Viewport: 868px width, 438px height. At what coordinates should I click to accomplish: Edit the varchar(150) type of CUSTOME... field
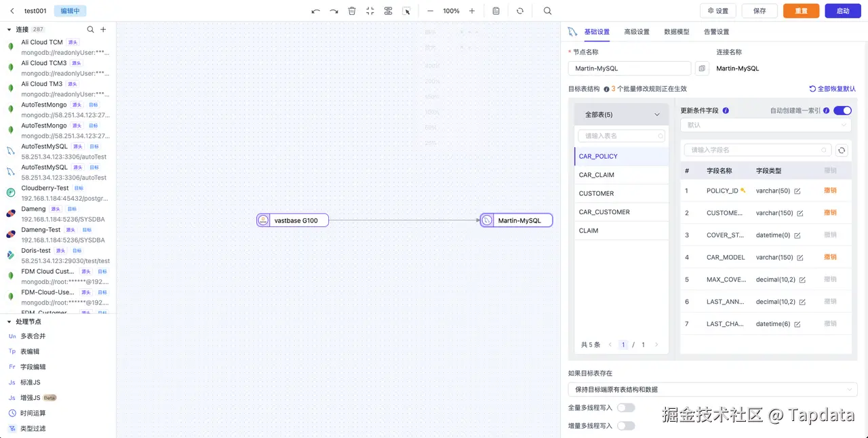pyautogui.click(x=800, y=213)
